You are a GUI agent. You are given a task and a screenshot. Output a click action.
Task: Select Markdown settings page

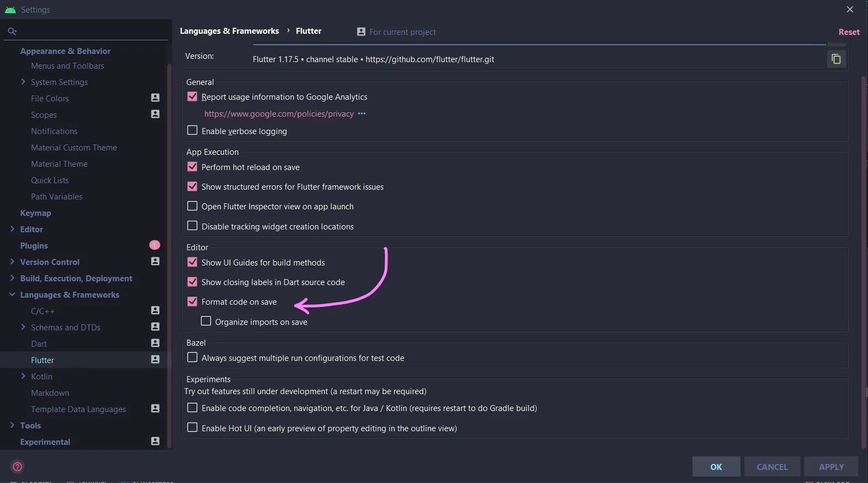[50, 393]
